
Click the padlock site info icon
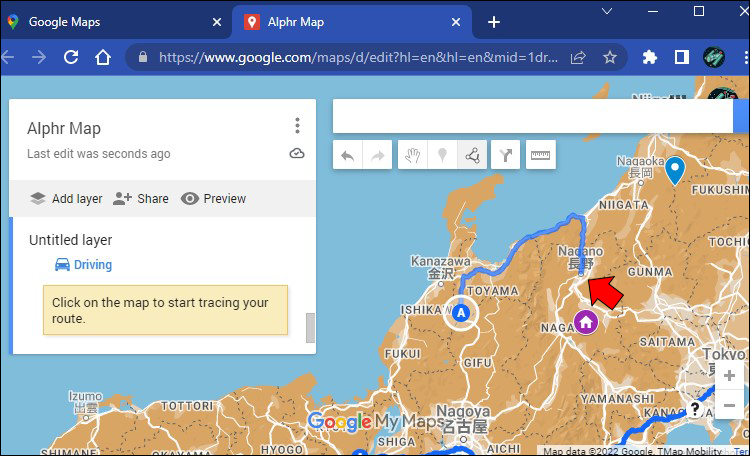pyautogui.click(x=143, y=57)
